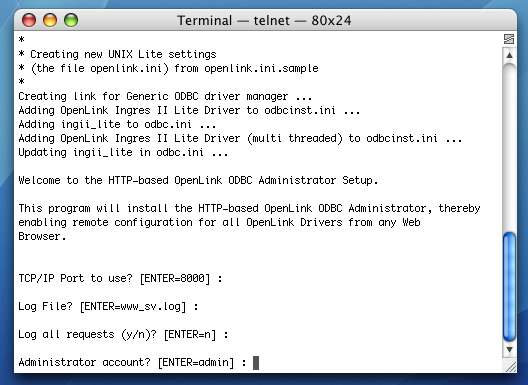
Task: Click the Creating new UNIX Lite settings line
Action: [x=117, y=54]
